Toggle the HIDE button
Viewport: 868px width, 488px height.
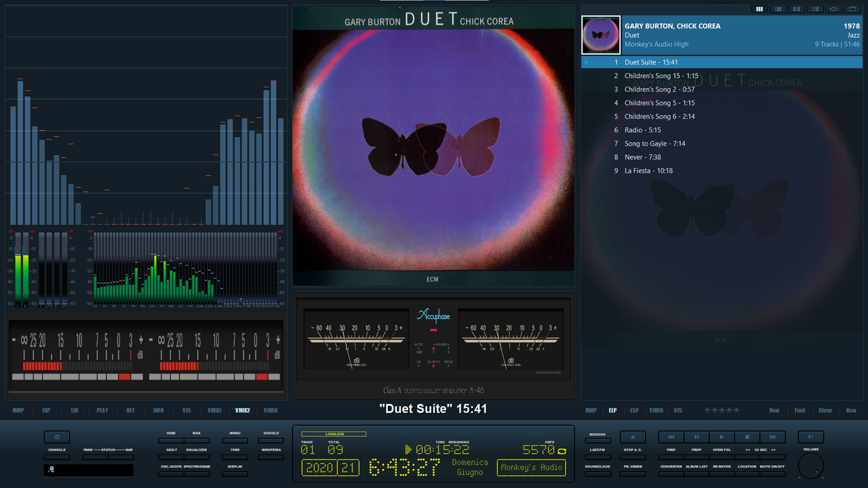click(171, 441)
